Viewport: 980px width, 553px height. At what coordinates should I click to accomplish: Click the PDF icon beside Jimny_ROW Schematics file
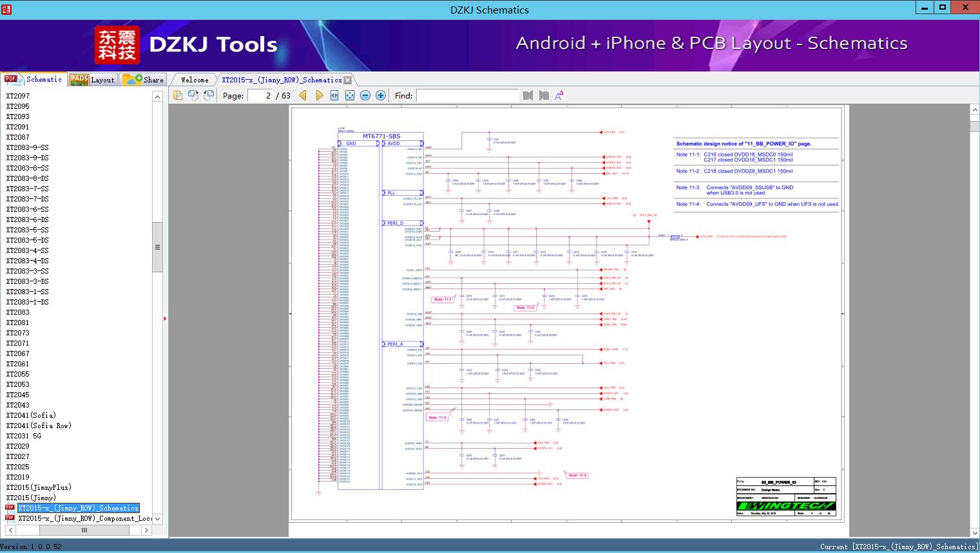coord(10,508)
